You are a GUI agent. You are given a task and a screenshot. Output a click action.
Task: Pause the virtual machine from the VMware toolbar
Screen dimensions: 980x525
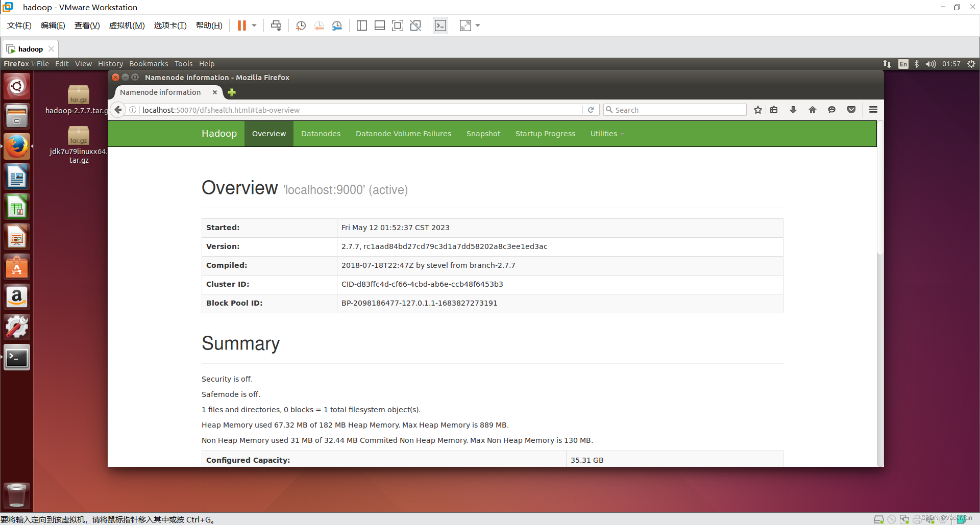[242, 26]
